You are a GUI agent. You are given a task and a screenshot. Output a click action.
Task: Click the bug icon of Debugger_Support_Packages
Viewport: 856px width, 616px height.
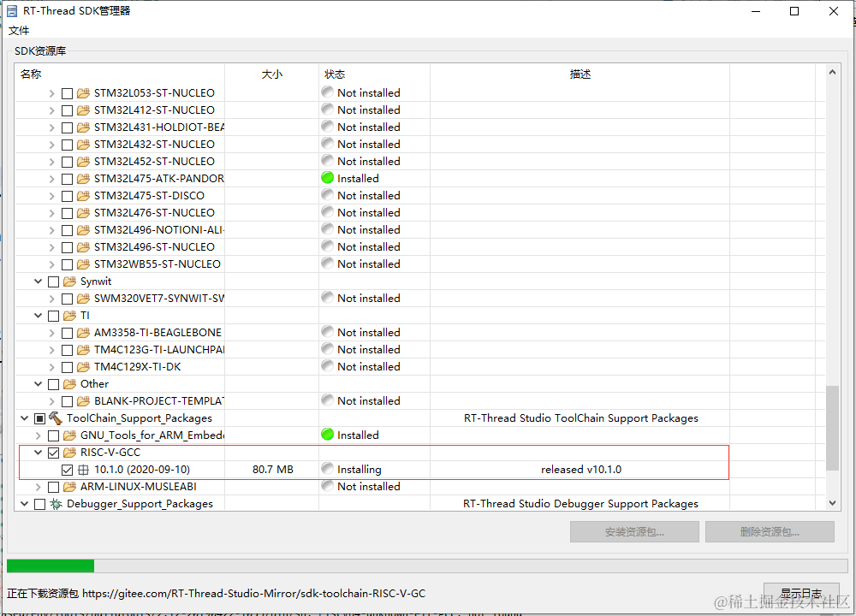point(55,504)
